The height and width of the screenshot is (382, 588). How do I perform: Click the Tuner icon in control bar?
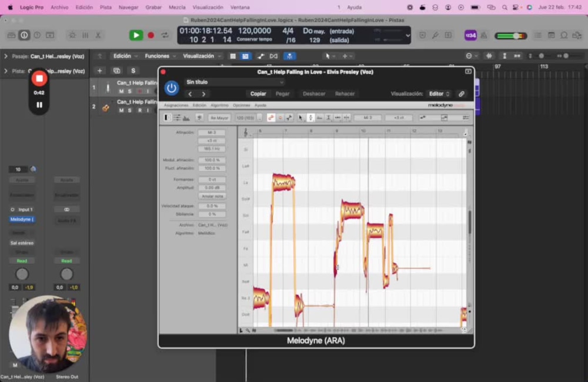(435, 35)
